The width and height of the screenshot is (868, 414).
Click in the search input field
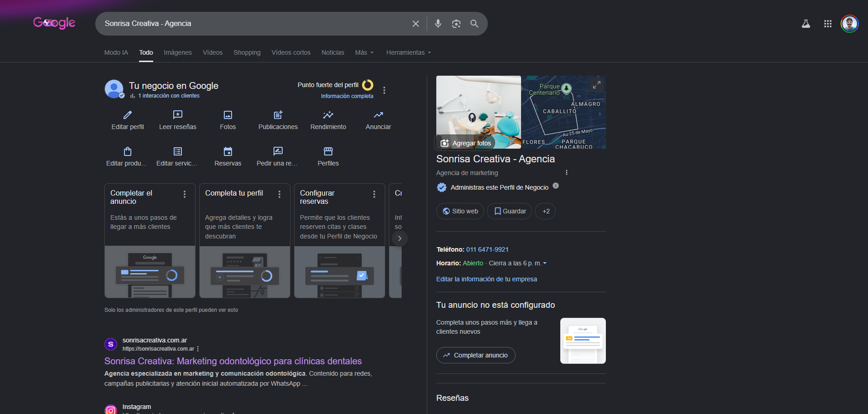point(255,24)
